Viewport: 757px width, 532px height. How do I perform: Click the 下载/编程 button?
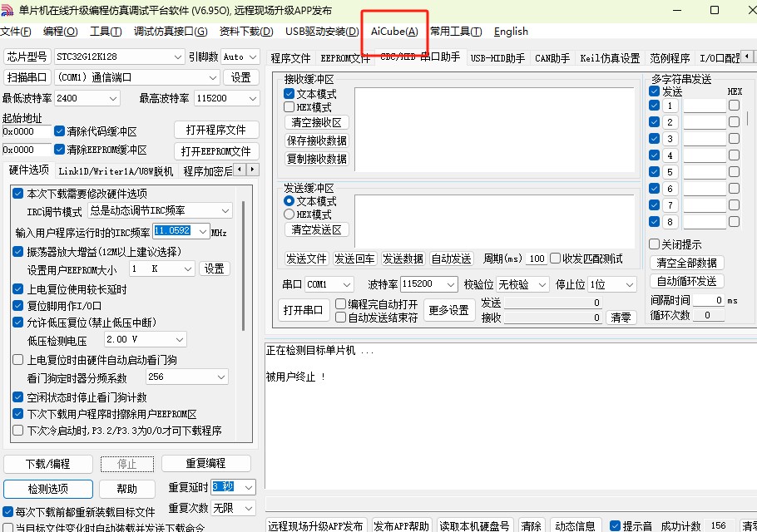point(47,464)
